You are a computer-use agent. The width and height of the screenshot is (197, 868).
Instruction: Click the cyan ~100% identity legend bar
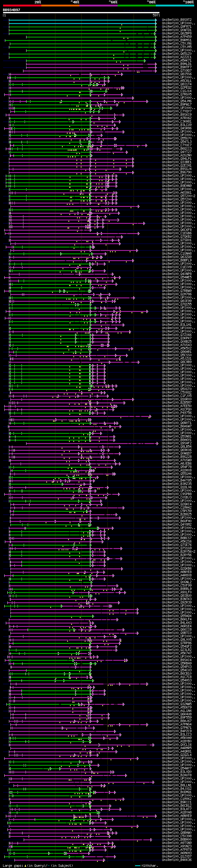(175, 6)
